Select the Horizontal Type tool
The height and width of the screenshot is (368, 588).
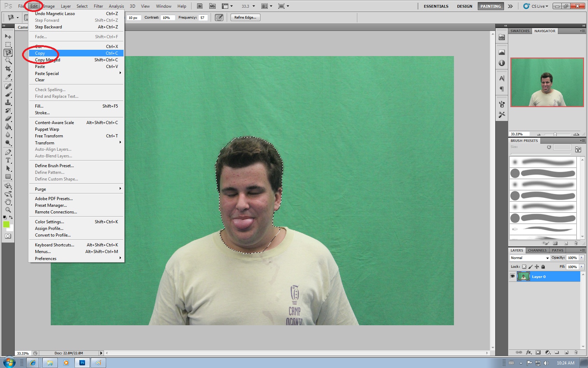click(8, 160)
